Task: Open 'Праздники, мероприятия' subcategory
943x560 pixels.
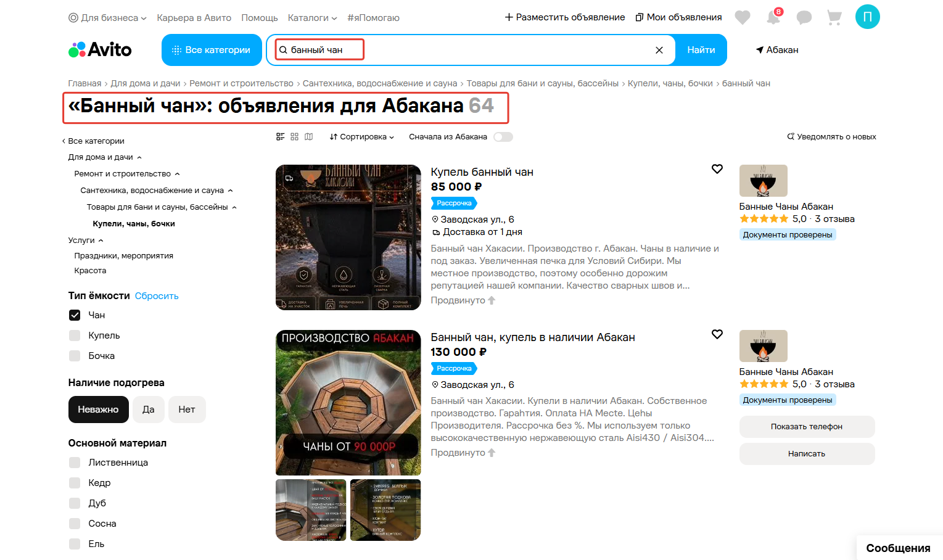Action: [x=124, y=256]
